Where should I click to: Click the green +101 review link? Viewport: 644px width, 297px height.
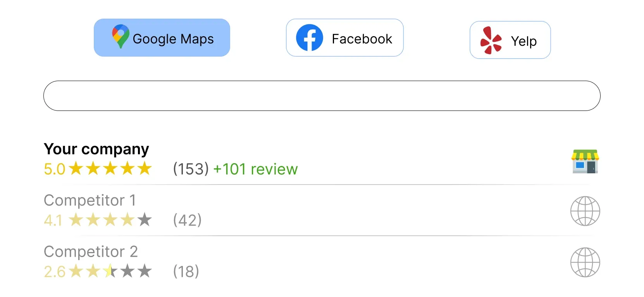pyautogui.click(x=255, y=169)
